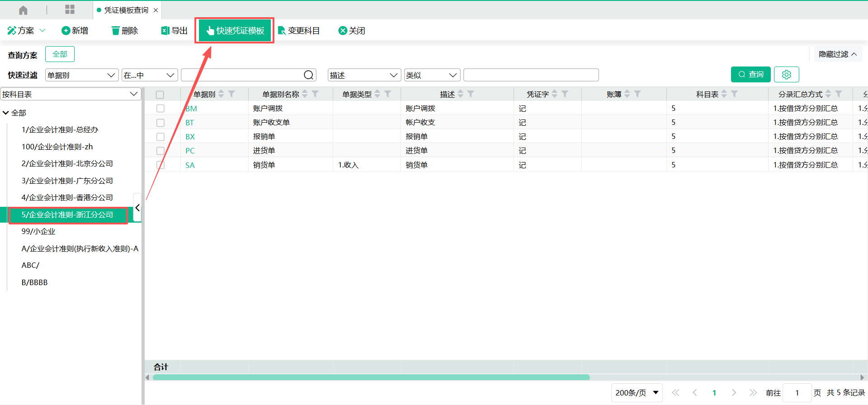Sort by 单据别 column
This screenshot has width=868, height=405.
[x=221, y=94]
